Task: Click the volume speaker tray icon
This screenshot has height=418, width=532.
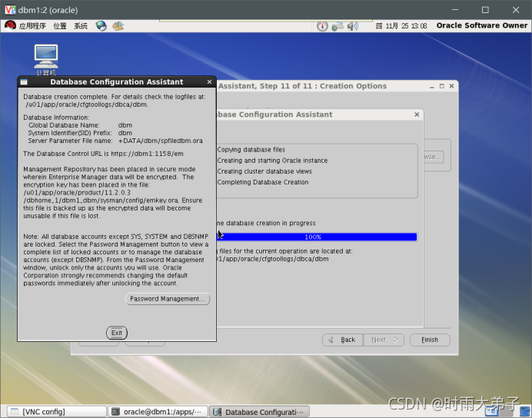Action: [353, 26]
